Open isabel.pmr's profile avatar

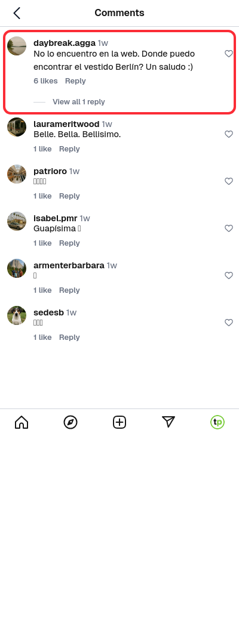[17, 221]
